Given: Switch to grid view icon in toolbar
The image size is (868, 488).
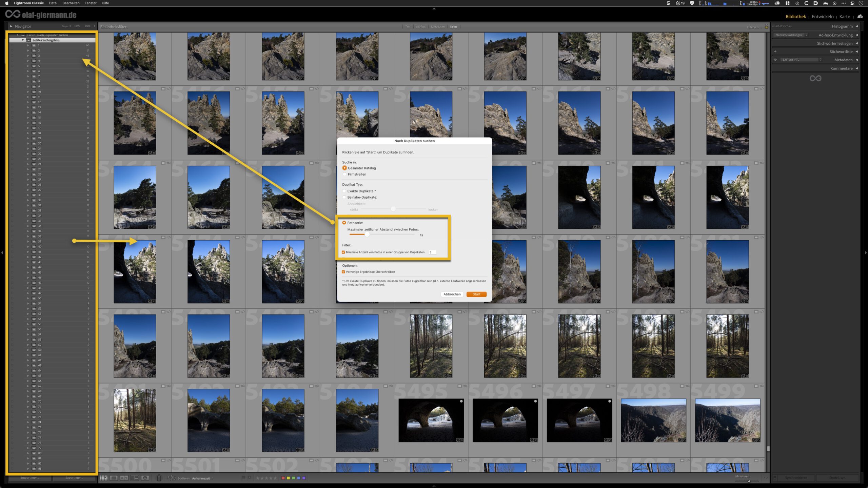Looking at the screenshot, I should tap(104, 478).
